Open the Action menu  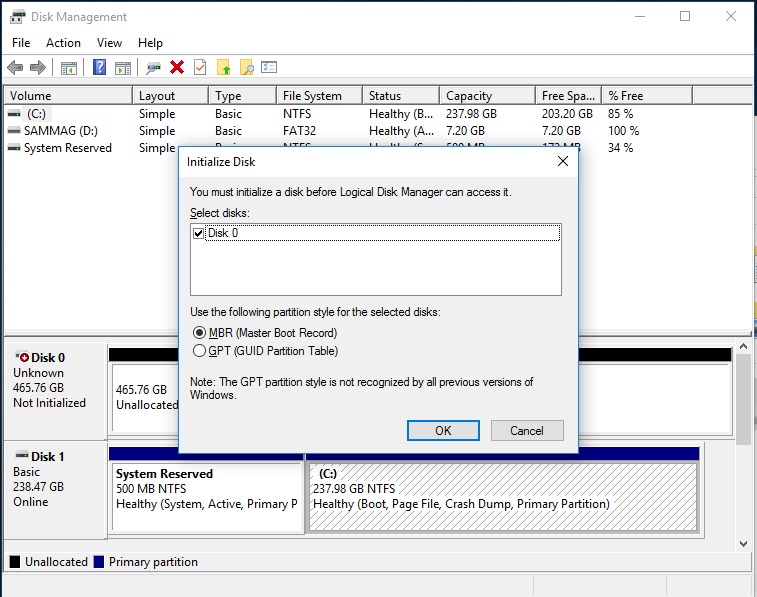tap(63, 43)
